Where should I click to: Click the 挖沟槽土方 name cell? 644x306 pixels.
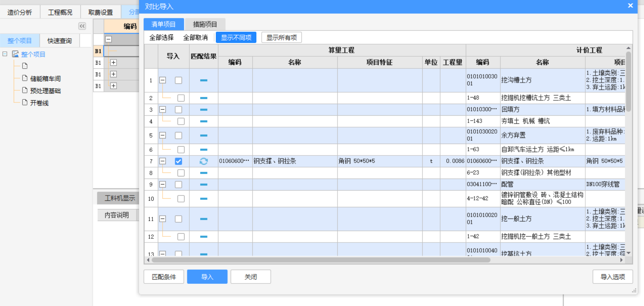click(x=542, y=80)
